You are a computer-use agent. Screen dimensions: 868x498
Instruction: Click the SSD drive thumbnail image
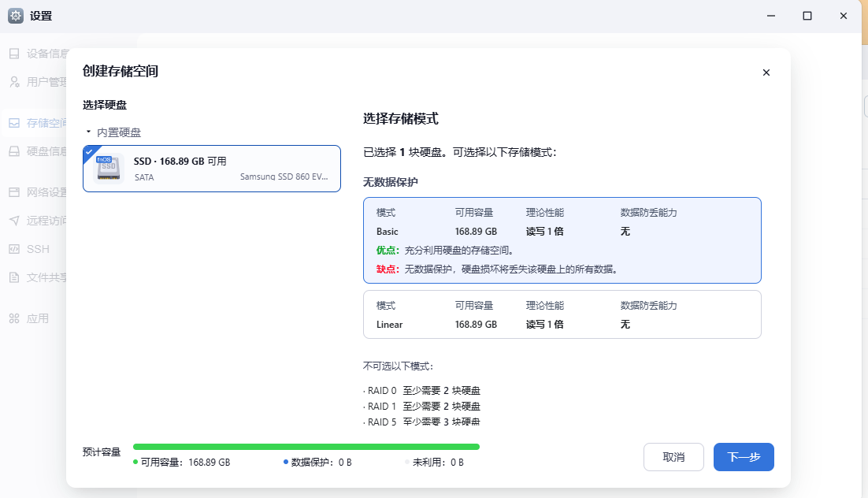click(x=109, y=169)
